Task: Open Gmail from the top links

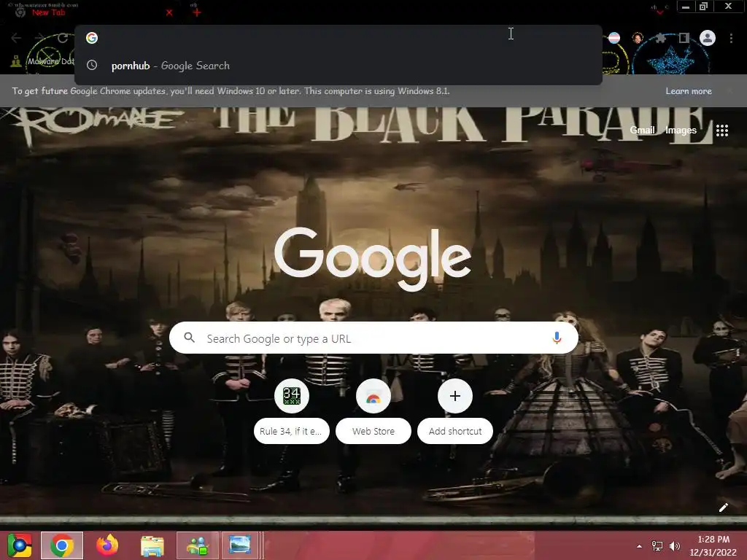Action: 642,131
